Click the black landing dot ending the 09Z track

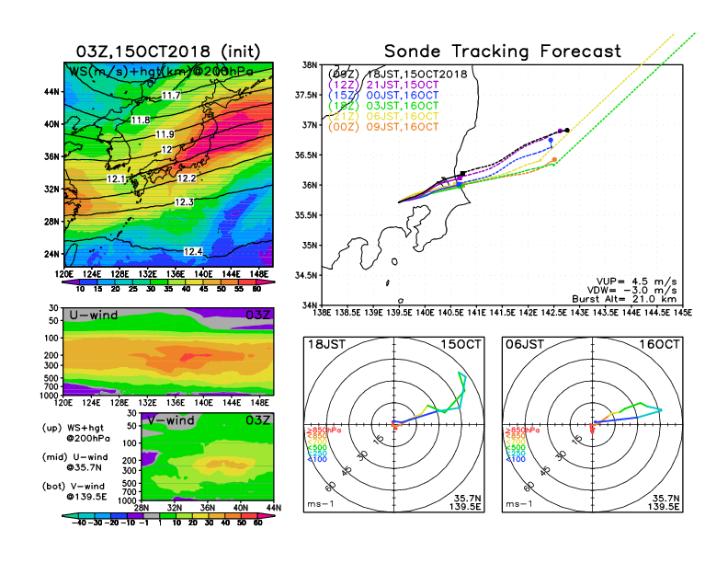coord(567,131)
